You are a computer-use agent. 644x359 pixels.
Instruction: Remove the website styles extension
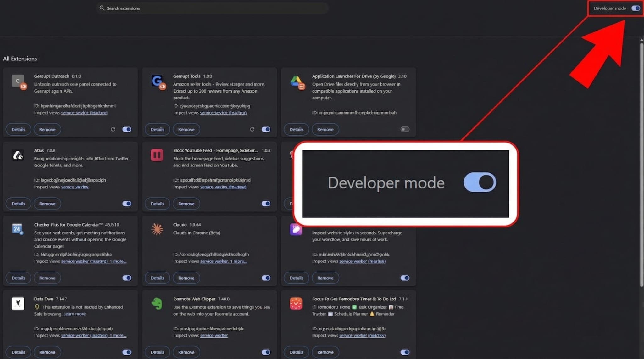[x=325, y=278]
